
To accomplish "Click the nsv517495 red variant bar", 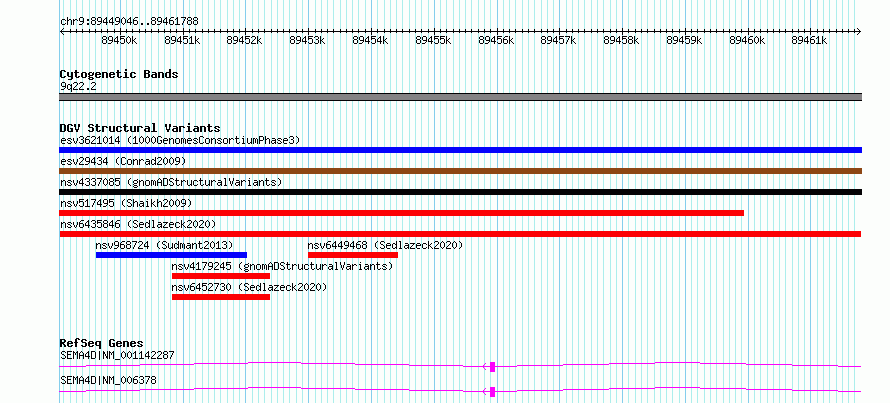I will (401, 213).
